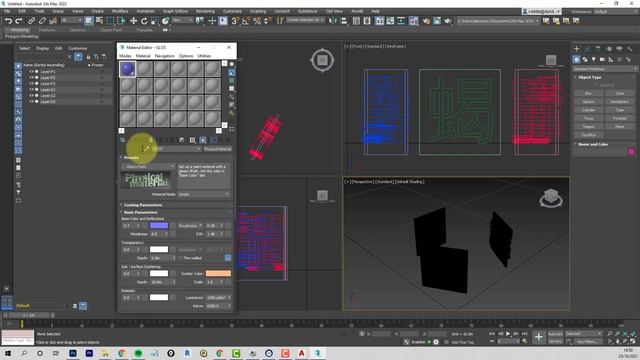Open the Rendering menu

click(x=205, y=11)
